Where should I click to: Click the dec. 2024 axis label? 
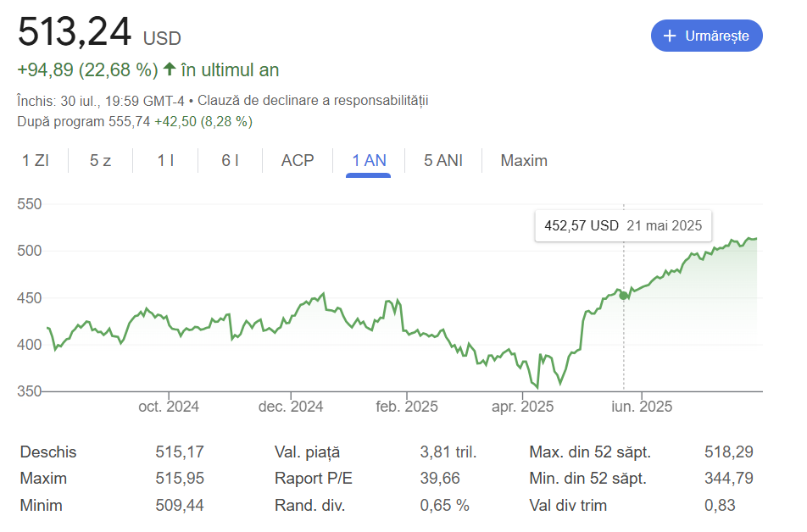[x=291, y=407]
